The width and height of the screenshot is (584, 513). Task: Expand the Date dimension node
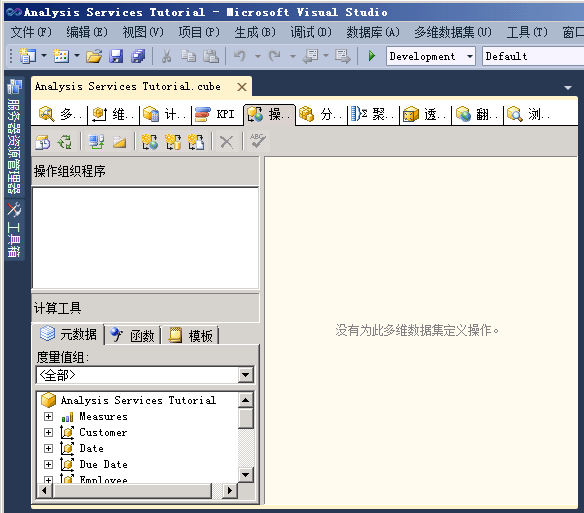pyautogui.click(x=48, y=448)
